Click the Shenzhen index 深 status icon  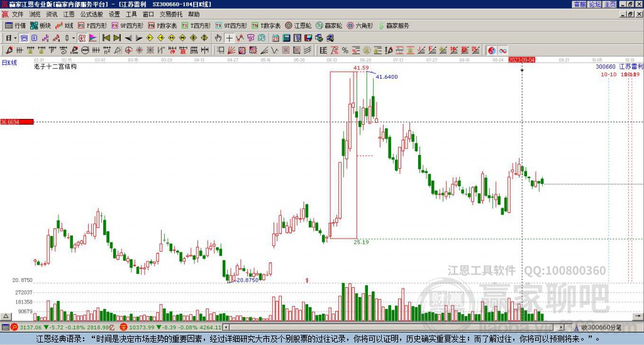point(124,327)
